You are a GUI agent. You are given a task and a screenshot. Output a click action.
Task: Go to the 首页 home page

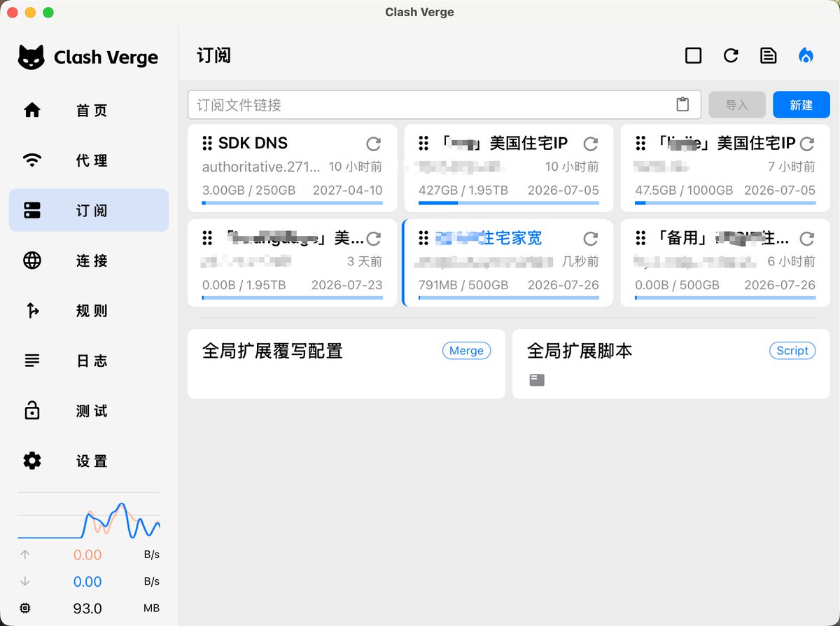pos(89,111)
